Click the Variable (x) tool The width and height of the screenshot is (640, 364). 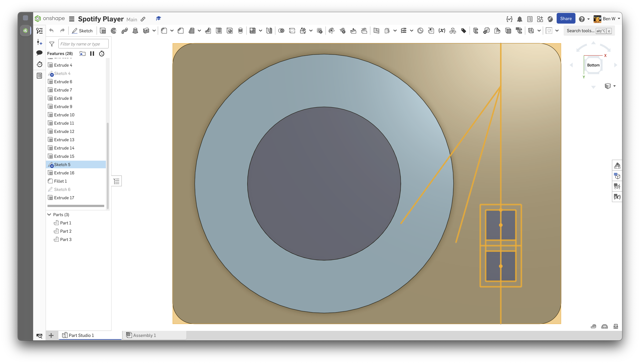[x=442, y=31]
